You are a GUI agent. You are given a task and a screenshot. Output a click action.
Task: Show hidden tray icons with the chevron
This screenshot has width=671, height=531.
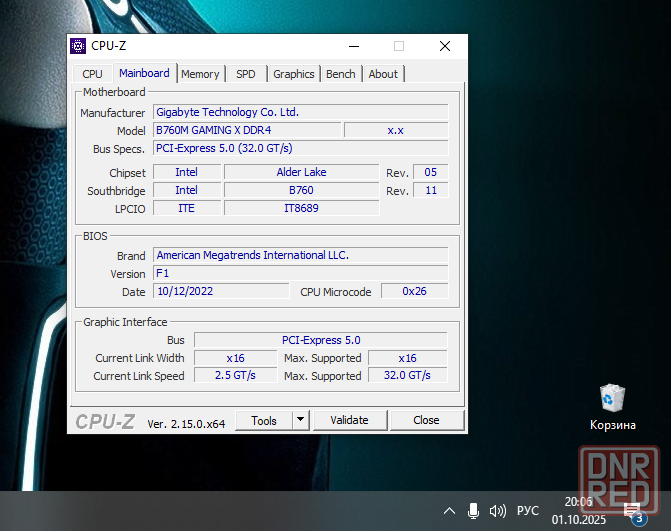tap(450, 511)
